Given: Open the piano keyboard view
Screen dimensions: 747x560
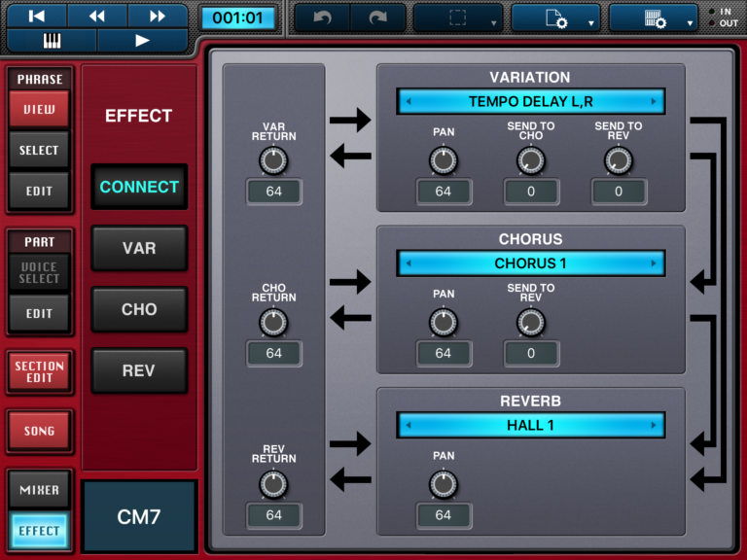Looking at the screenshot, I should pyautogui.click(x=52, y=41).
